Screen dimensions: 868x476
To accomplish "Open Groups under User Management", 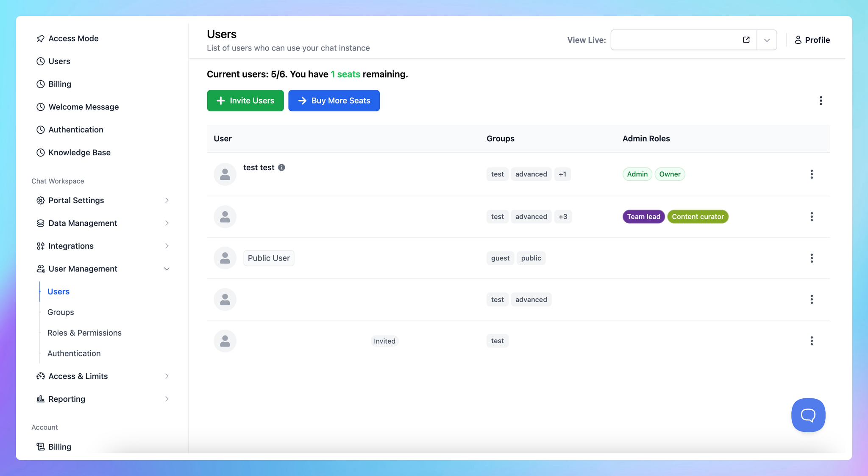I will click(x=61, y=312).
